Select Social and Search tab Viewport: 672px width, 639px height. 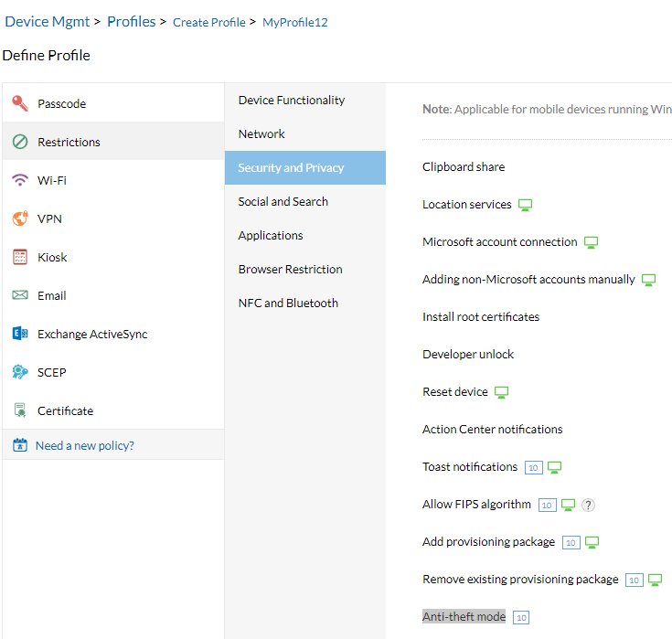pos(283,201)
